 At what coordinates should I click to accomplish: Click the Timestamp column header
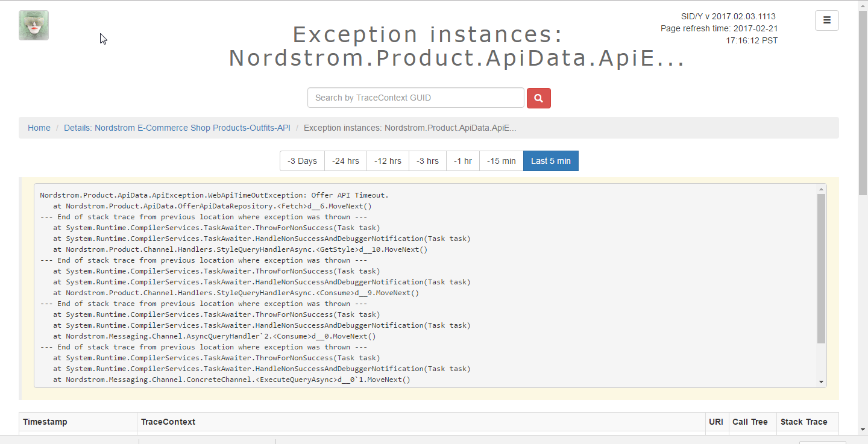coord(78,422)
